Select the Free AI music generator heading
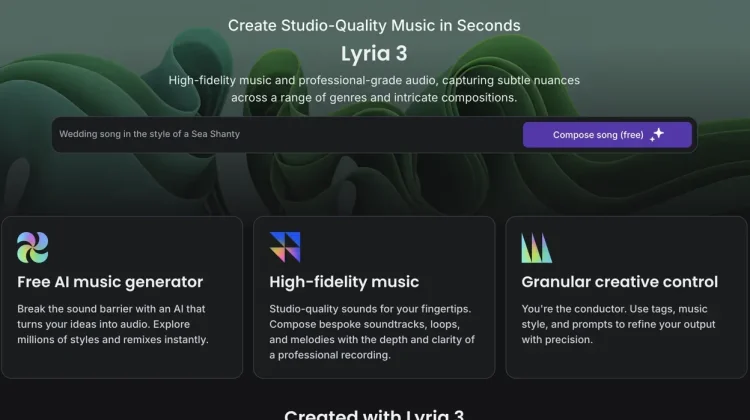 coord(110,282)
